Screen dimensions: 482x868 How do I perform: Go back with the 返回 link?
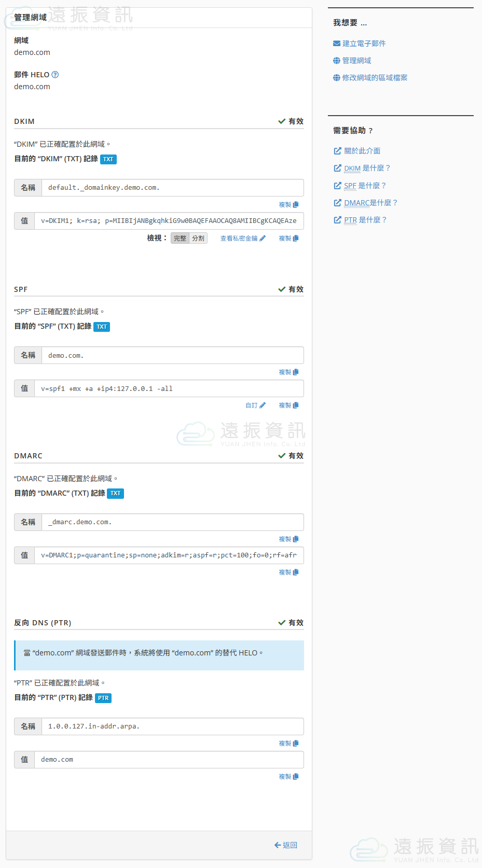pos(286,845)
